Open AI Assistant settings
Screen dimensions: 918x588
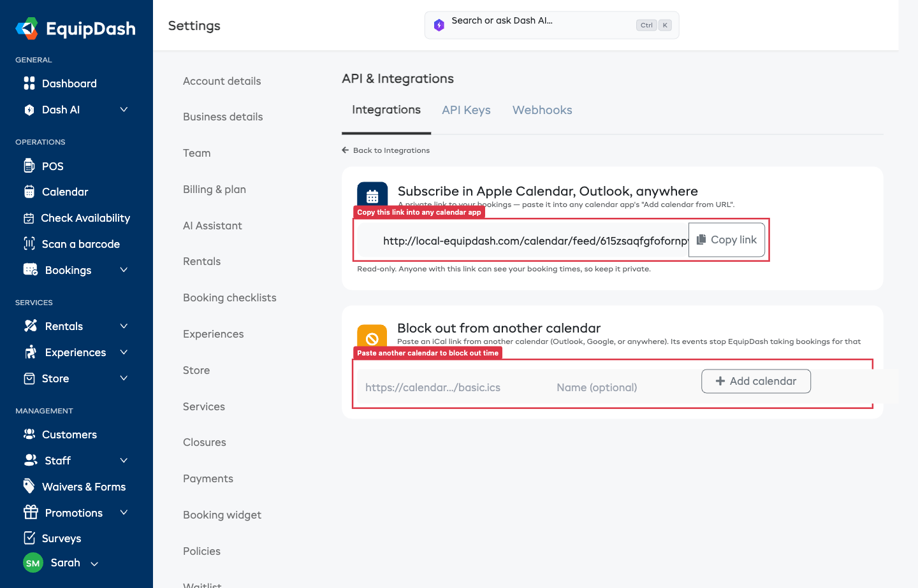coord(212,226)
